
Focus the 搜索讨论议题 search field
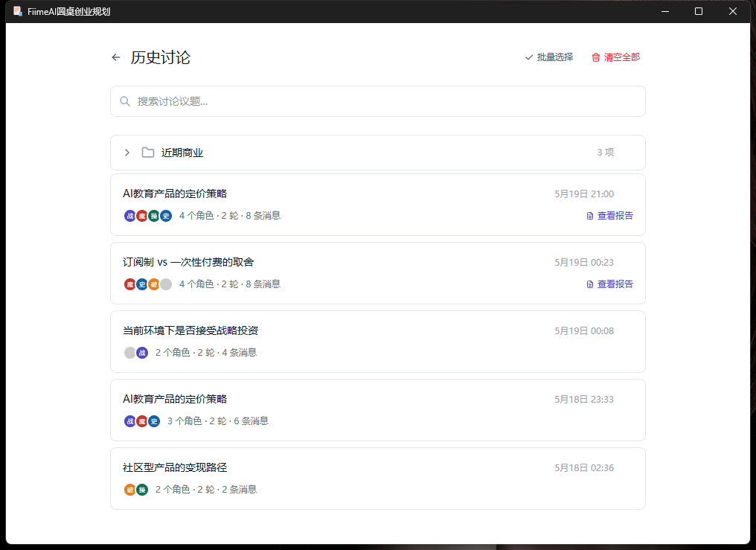(x=378, y=101)
